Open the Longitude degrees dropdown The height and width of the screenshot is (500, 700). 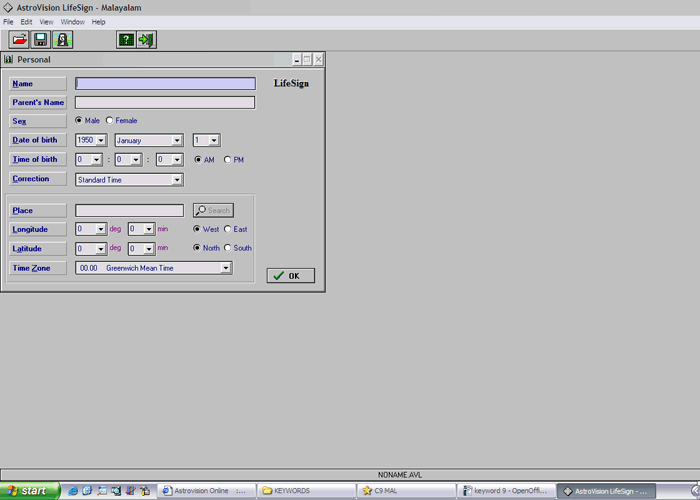(x=101, y=229)
